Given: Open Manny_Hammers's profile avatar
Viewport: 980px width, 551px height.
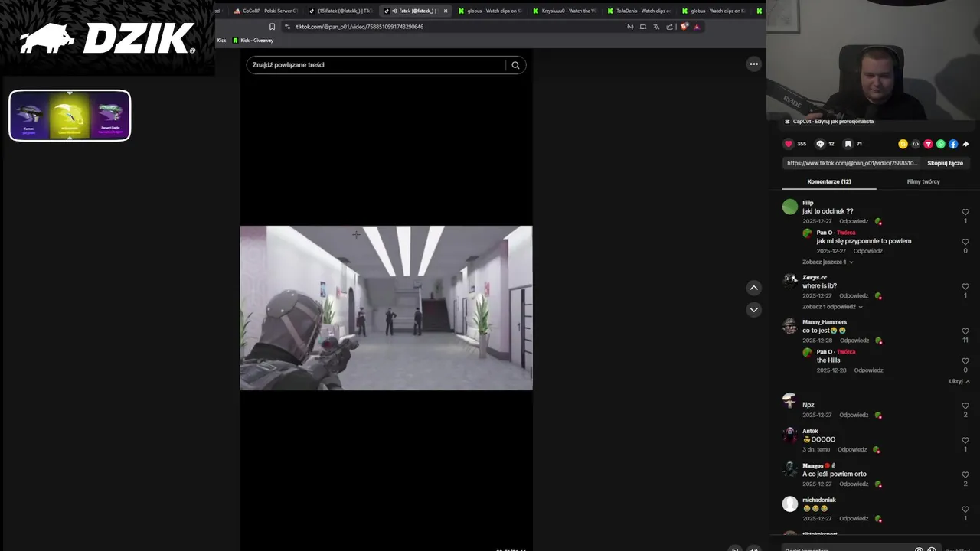Looking at the screenshot, I should pos(789,326).
